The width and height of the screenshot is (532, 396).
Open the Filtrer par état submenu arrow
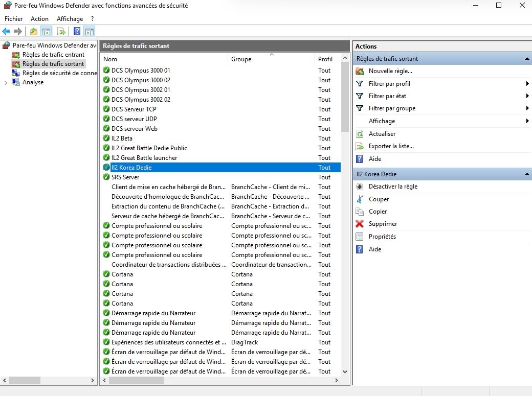click(527, 96)
